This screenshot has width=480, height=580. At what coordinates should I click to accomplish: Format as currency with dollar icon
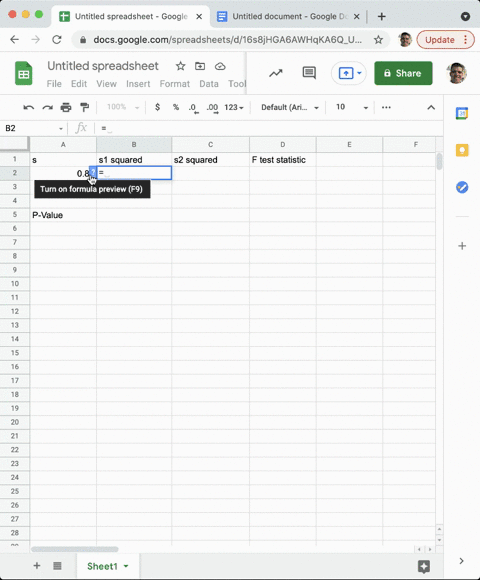pyautogui.click(x=158, y=107)
